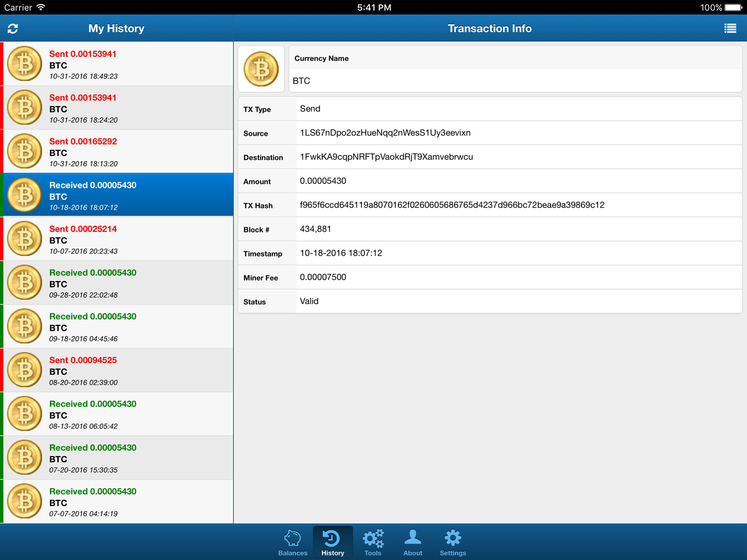Tap the Destination address 1FwkKA9cqp...

coord(386,157)
